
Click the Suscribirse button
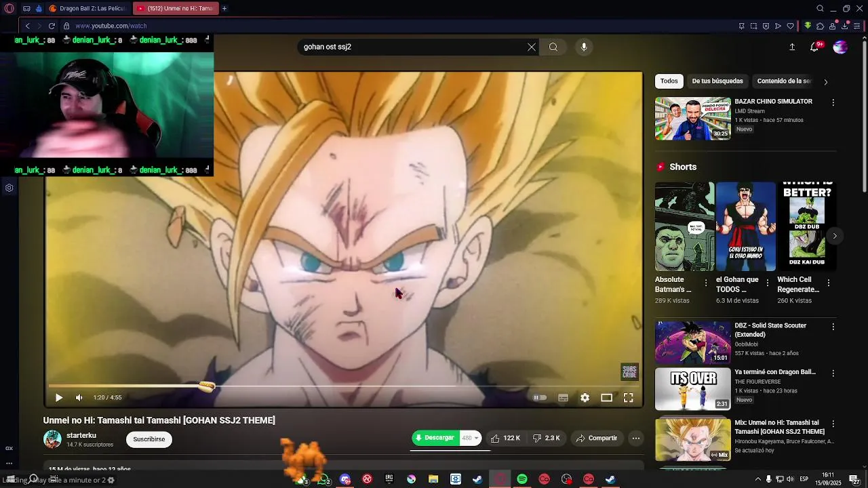[149, 439]
